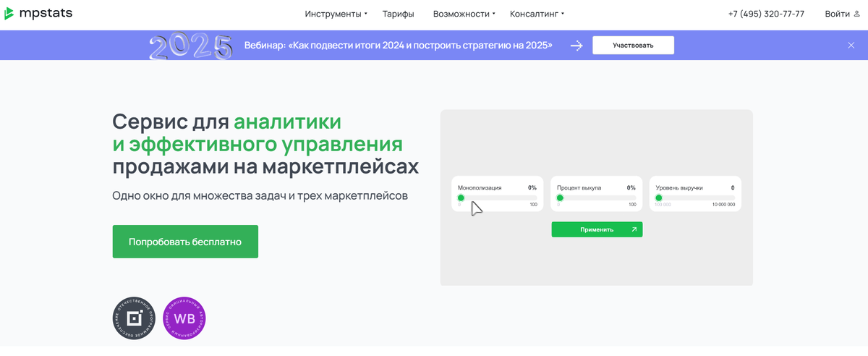Viewport: 868px width, 356px height.
Task: Click the user profile icon next to Войти
Action: point(856,14)
